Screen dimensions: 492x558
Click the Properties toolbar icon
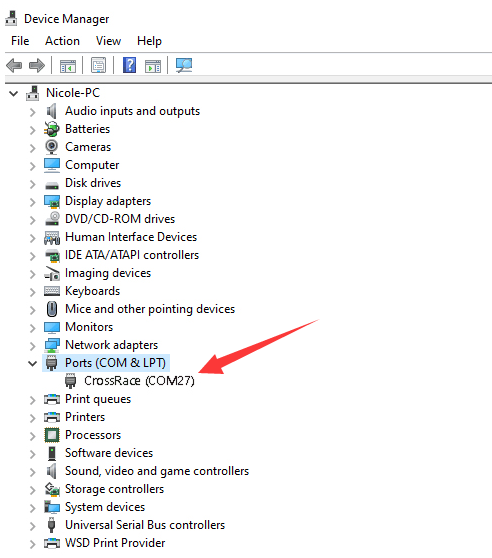[x=99, y=65]
